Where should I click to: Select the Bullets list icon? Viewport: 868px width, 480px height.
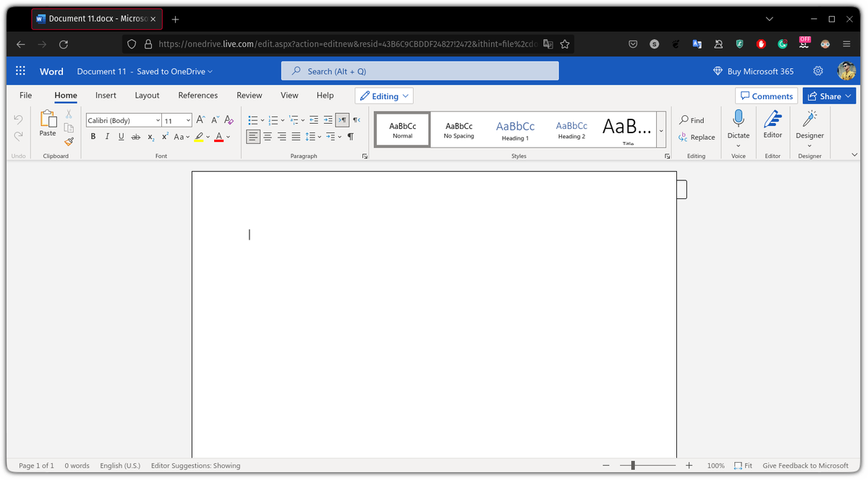pos(252,120)
